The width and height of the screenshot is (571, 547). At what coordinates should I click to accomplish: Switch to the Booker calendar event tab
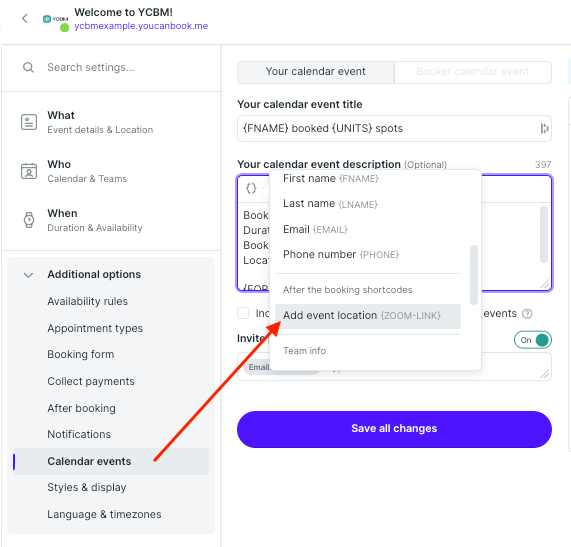(x=472, y=72)
